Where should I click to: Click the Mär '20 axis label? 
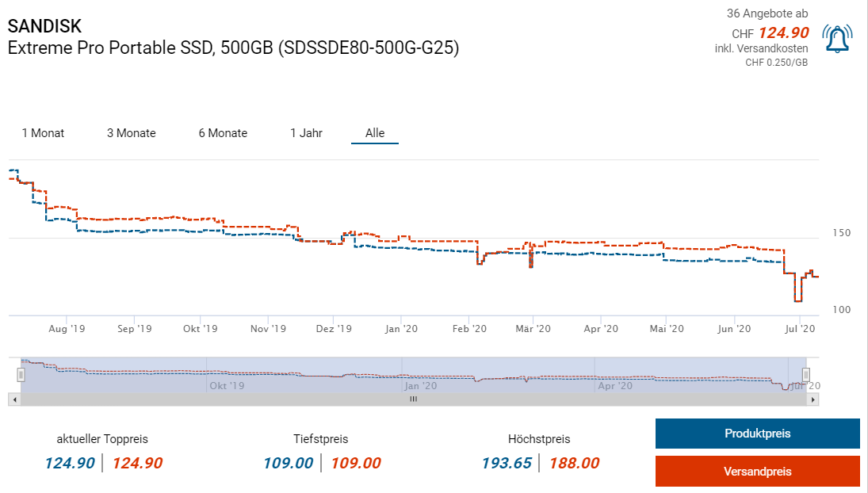coord(533,329)
